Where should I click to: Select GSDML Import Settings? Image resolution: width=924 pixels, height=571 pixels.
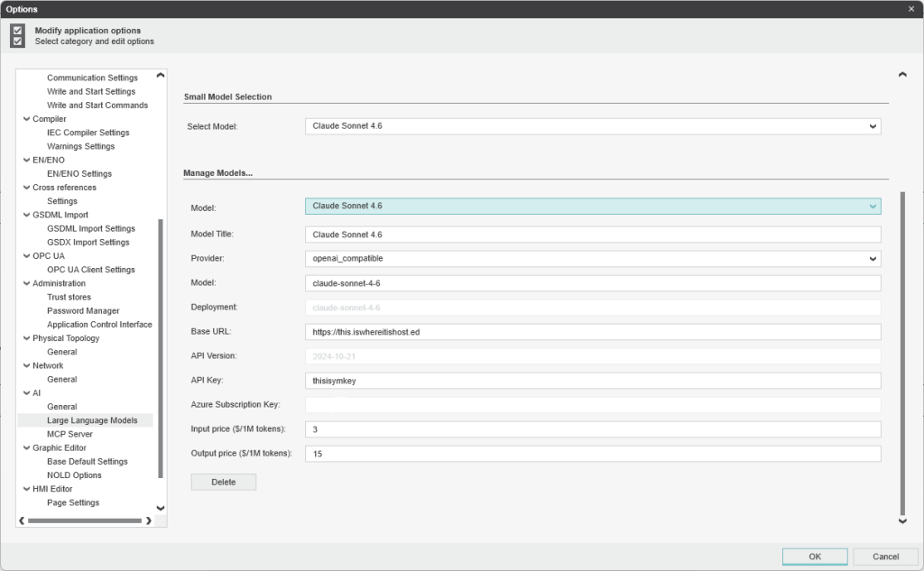click(91, 228)
